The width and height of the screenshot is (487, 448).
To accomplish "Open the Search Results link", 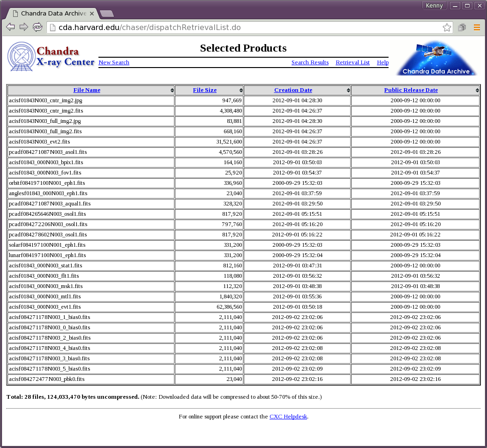I will click(x=310, y=62).
